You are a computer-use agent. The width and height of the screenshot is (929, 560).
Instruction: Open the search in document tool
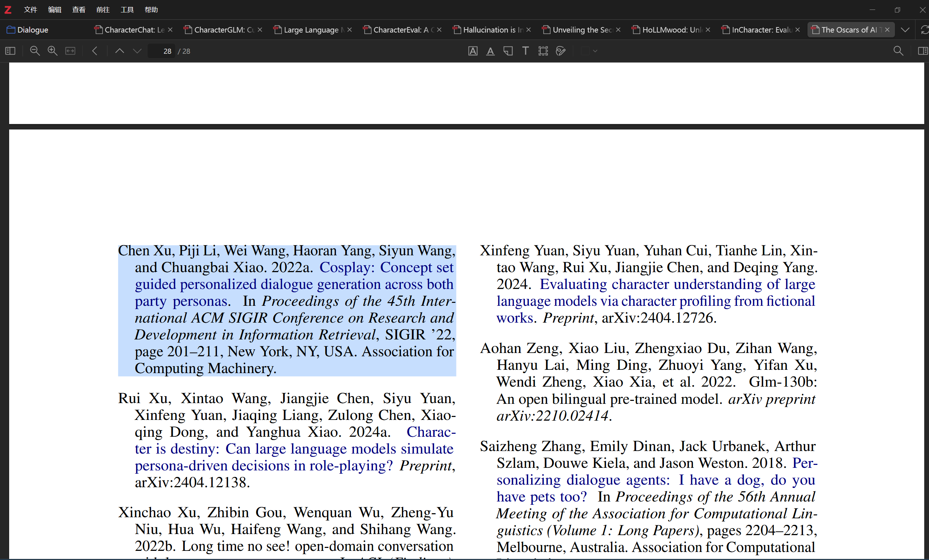coord(899,51)
